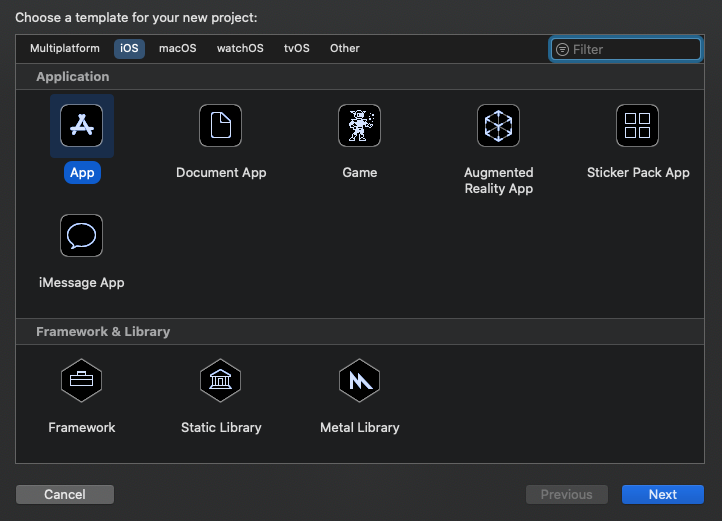Choose the Metal Library icon

[x=359, y=380]
